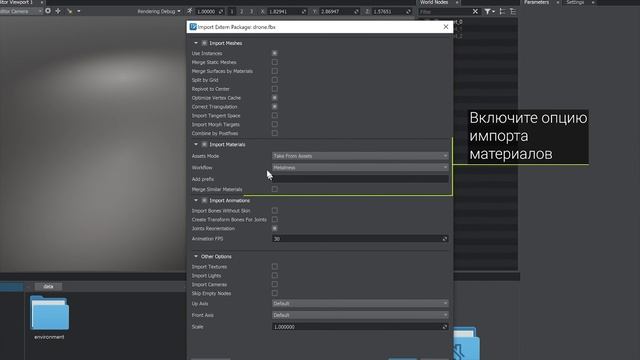This screenshot has width=640, height=360.
Task: Toggle Joints Reorientation checkbox
Action: 275,228
